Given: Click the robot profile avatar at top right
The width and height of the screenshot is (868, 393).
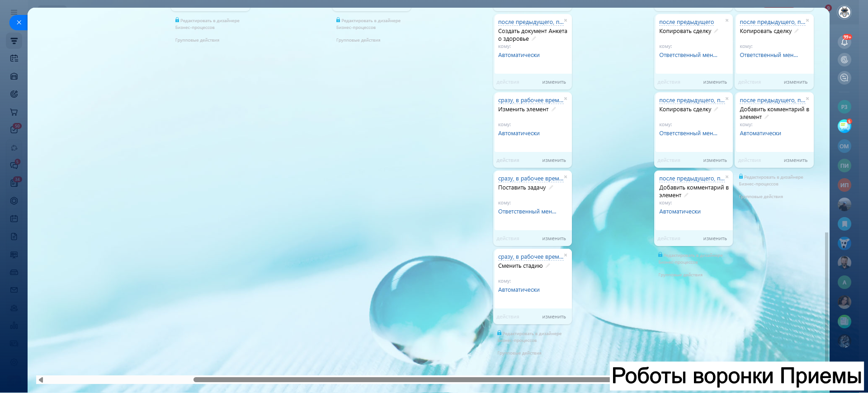Looking at the screenshot, I should tap(844, 12).
